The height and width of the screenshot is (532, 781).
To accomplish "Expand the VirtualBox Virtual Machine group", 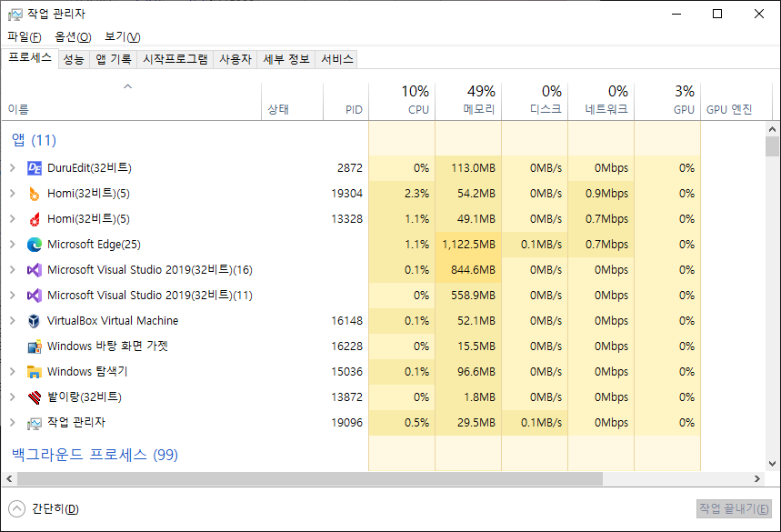I will [x=13, y=320].
